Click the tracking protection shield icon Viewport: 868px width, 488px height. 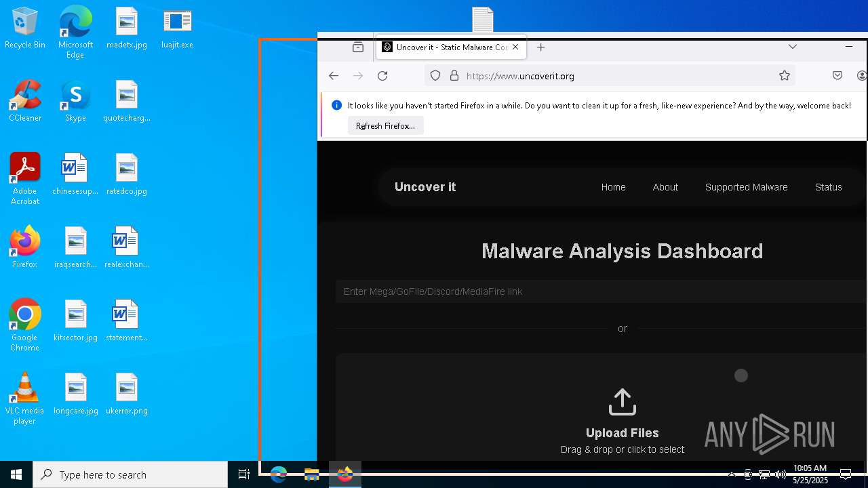435,76
